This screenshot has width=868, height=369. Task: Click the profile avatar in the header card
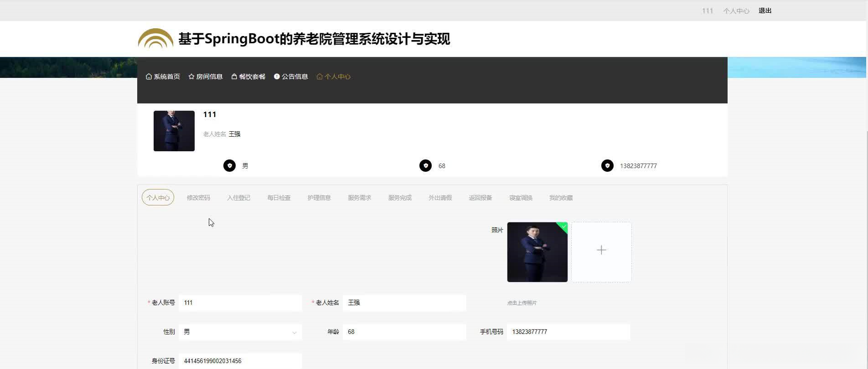(174, 131)
